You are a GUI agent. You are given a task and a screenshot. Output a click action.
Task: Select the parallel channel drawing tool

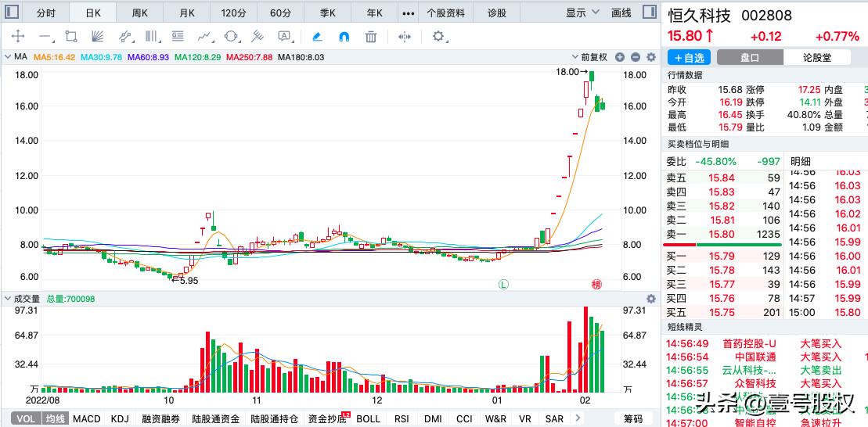pos(125,37)
